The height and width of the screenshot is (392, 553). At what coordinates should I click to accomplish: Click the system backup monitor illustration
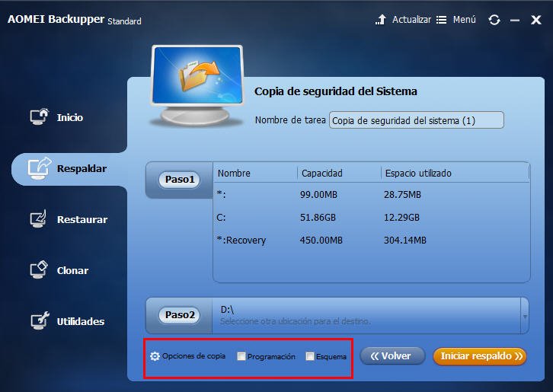click(x=197, y=84)
